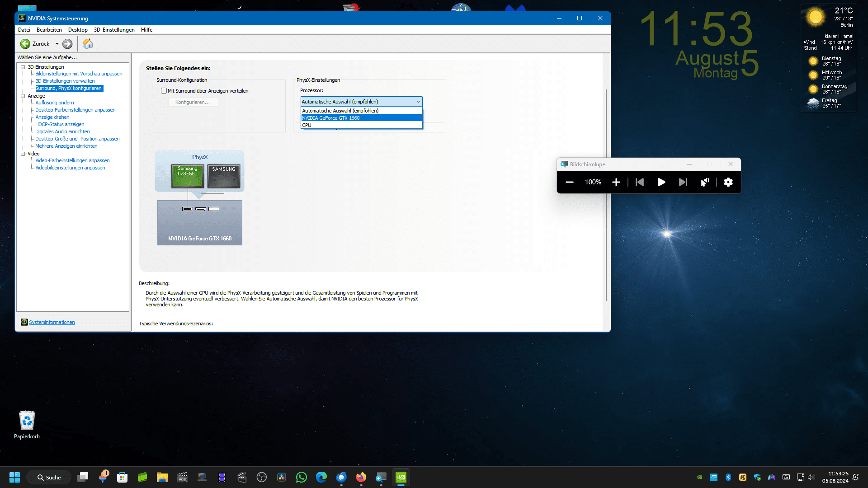Click the NVIDIA taskbar app icon

point(401,477)
